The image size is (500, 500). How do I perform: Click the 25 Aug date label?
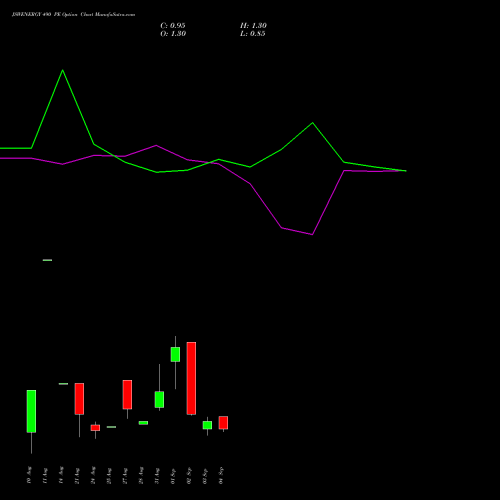click(109, 476)
